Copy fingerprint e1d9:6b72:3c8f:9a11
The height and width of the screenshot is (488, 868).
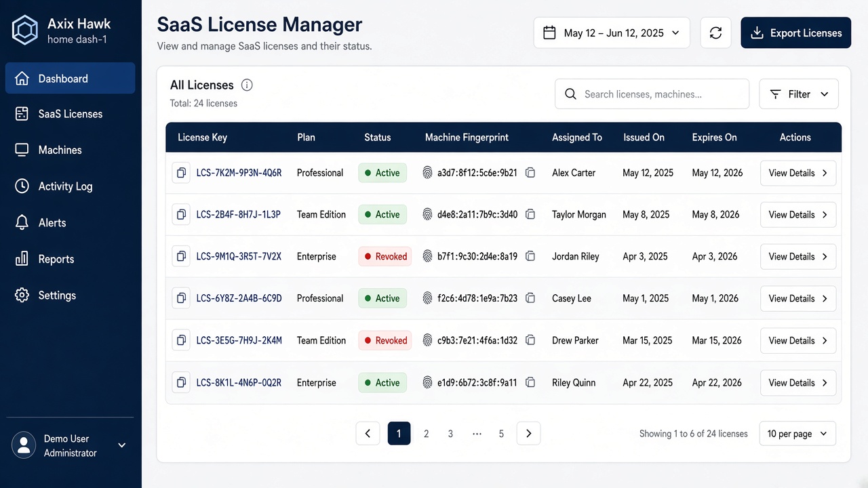pyautogui.click(x=530, y=382)
